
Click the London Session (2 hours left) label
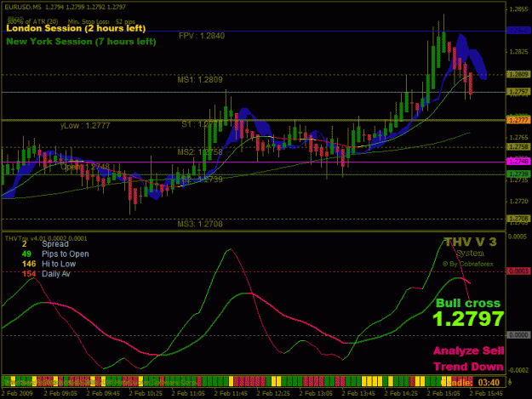pos(76,28)
